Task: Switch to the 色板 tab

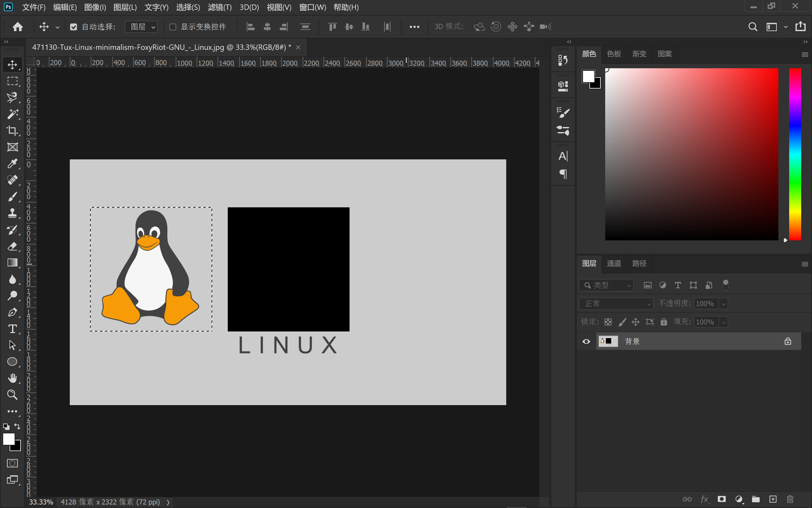Action: click(x=614, y=54)
